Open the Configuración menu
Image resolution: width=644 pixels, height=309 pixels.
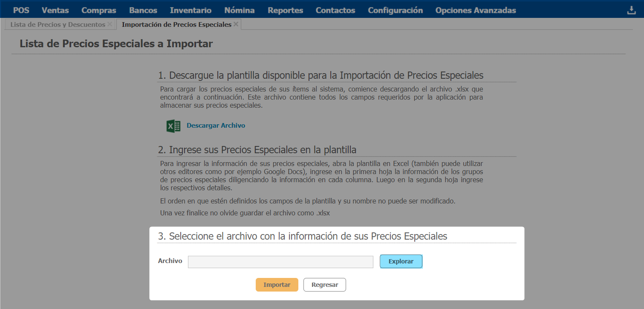coord(396,10)
